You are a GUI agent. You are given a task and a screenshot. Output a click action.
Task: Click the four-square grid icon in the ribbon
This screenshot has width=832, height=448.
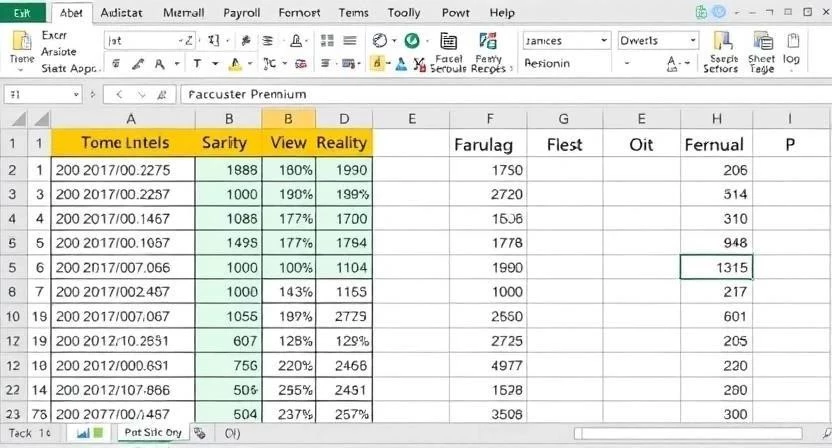click(x=327, y=40)
